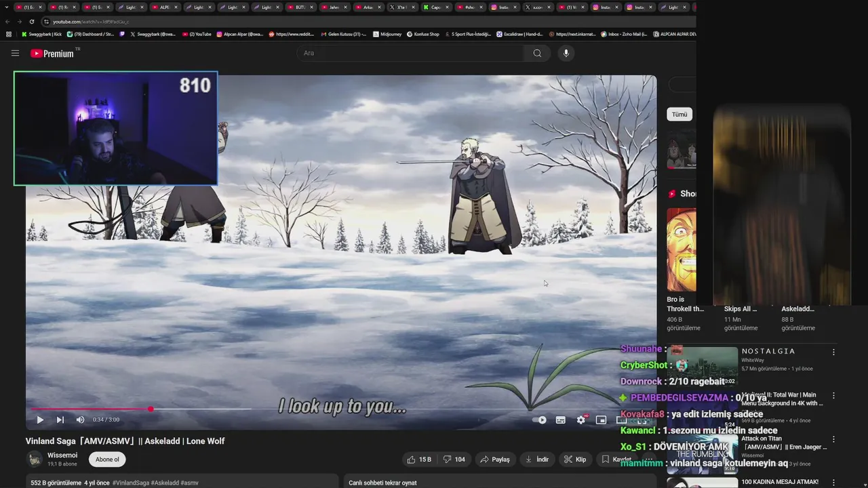Open the Wissemoi channel avatar
The width and height of the screenshot is (868, 488).
tap(34, 460)
